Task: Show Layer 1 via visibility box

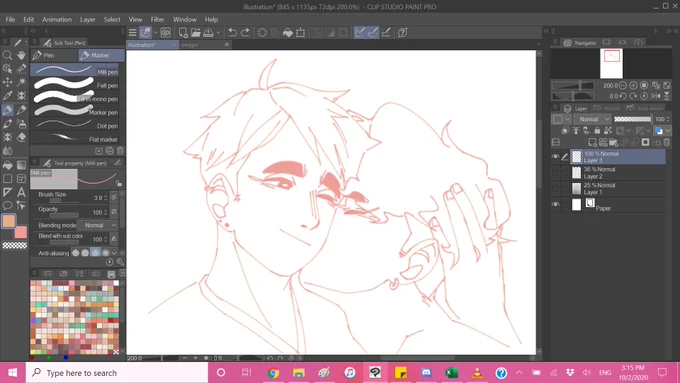Action: coord(555,188)
